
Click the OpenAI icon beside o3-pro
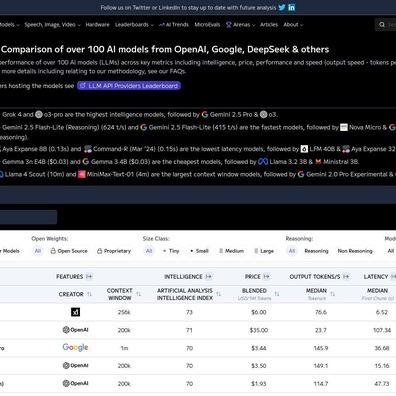tap(39, 115)
